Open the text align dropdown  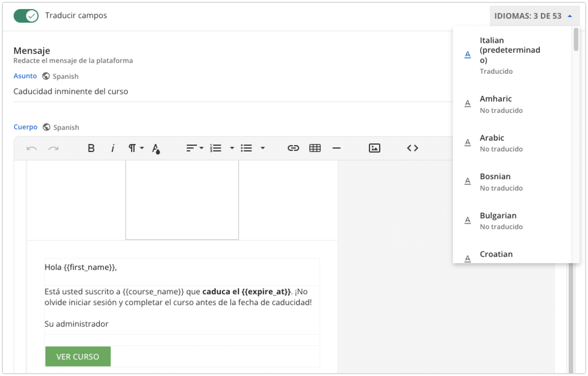(195, 148)
